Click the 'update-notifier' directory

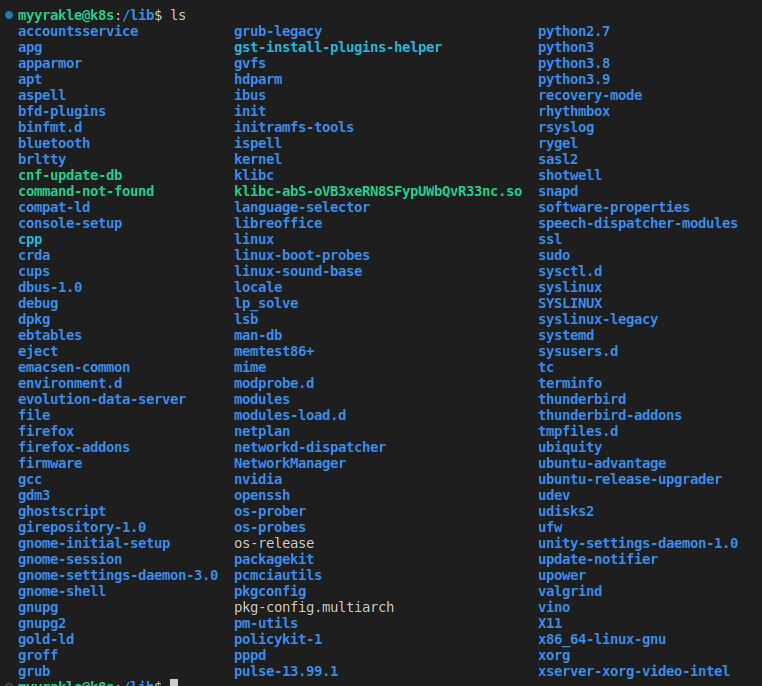coord(598,560)
